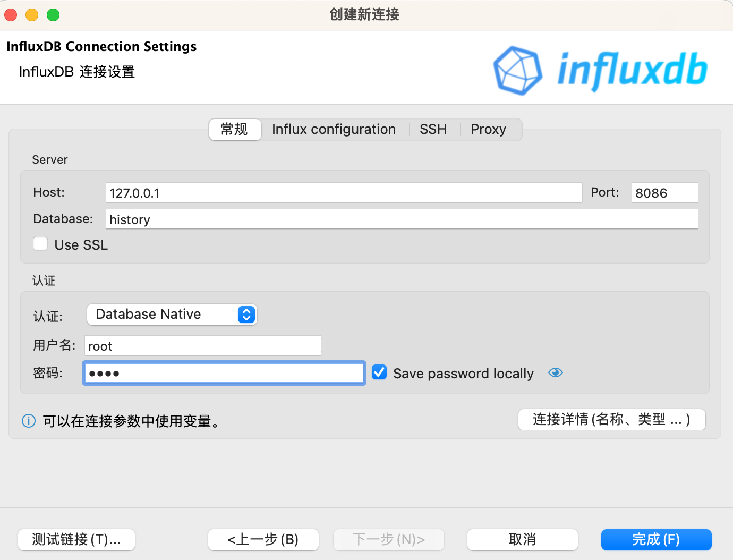Switch to the 常规 tab
The height and width of the screenshot is (560, 733).
(235, 129)
